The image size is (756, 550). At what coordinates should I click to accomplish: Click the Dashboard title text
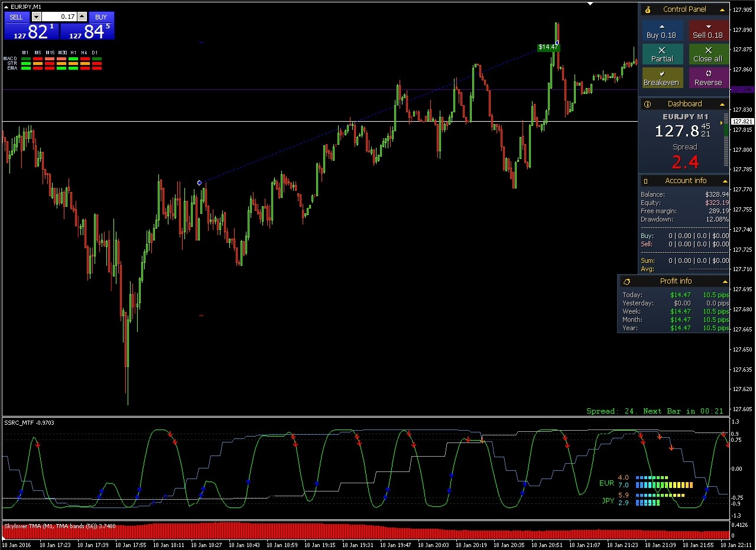685,104
